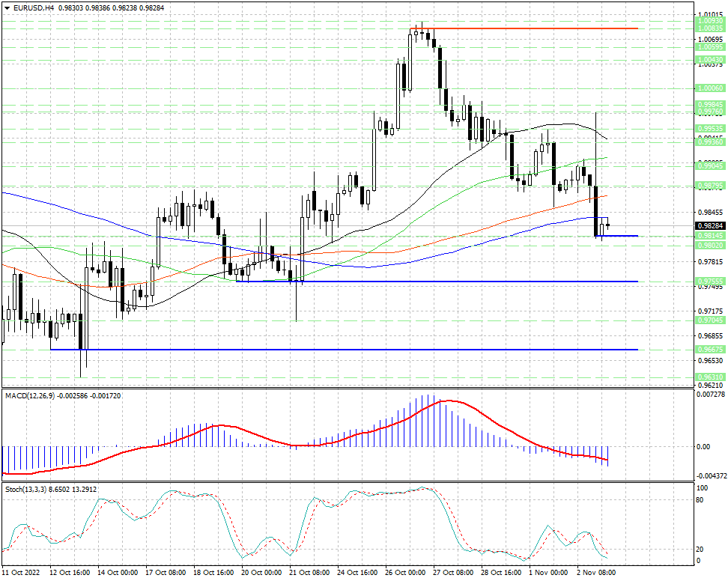This screenshot has width=728, height=581.
Task: Click the 27 Oct 08:00 time label
Action: 453,573
